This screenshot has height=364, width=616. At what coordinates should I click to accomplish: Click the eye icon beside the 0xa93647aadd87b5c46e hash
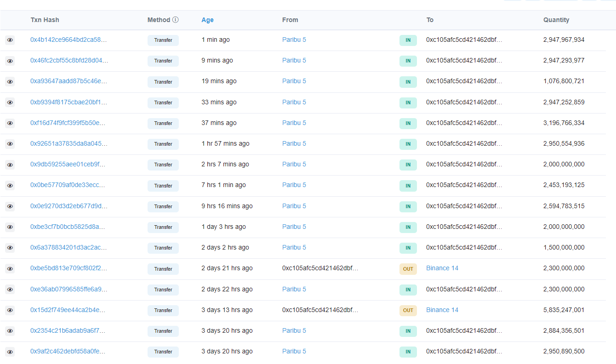point(10,81)
